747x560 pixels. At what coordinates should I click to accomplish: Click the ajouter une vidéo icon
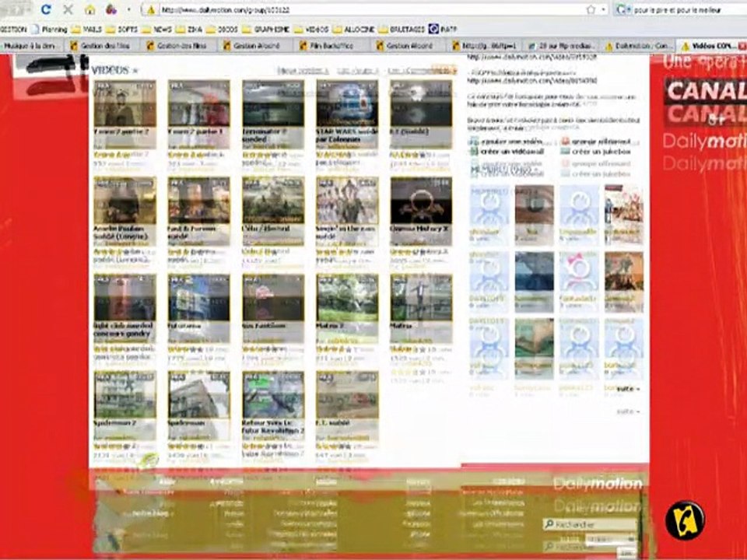[x=475, y=142]
